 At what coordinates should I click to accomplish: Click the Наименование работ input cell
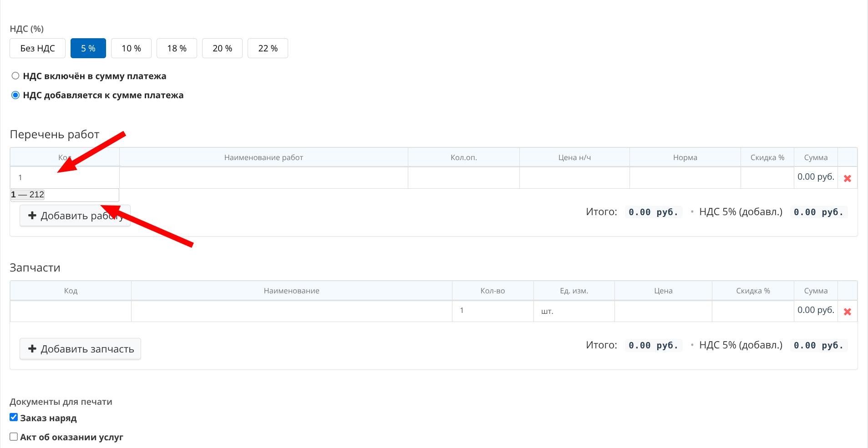(x=264, y=177)
